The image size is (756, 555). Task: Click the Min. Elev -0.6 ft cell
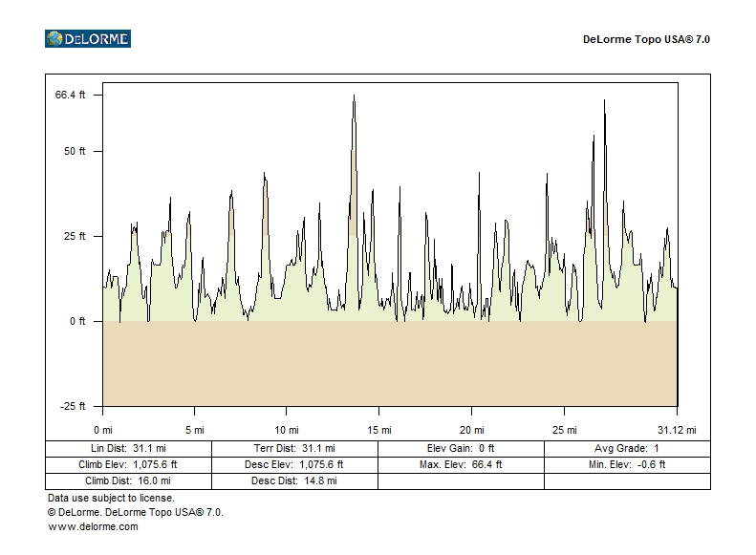tap(627, 464)
